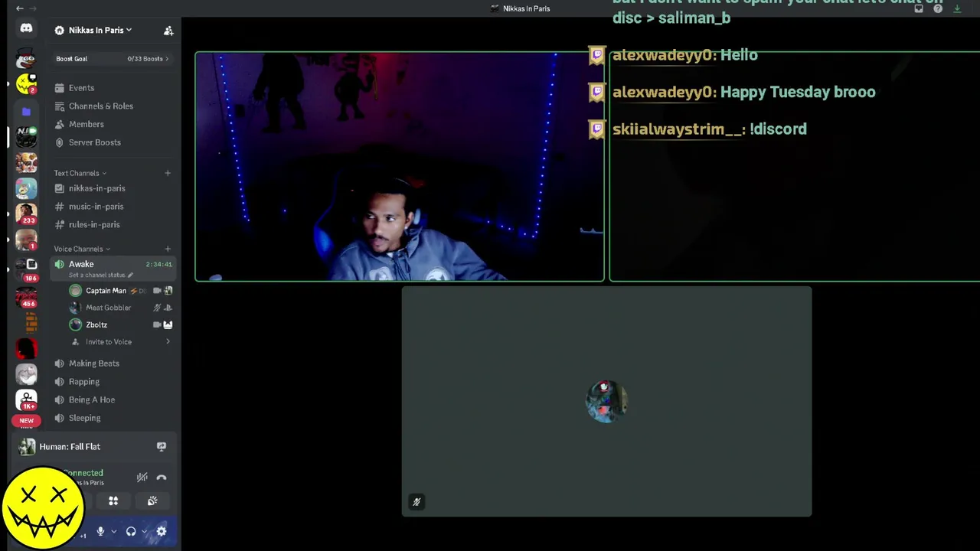Open the invite people icon beside server name
Screen dimensions: 980x551
[x=168, y=31]
